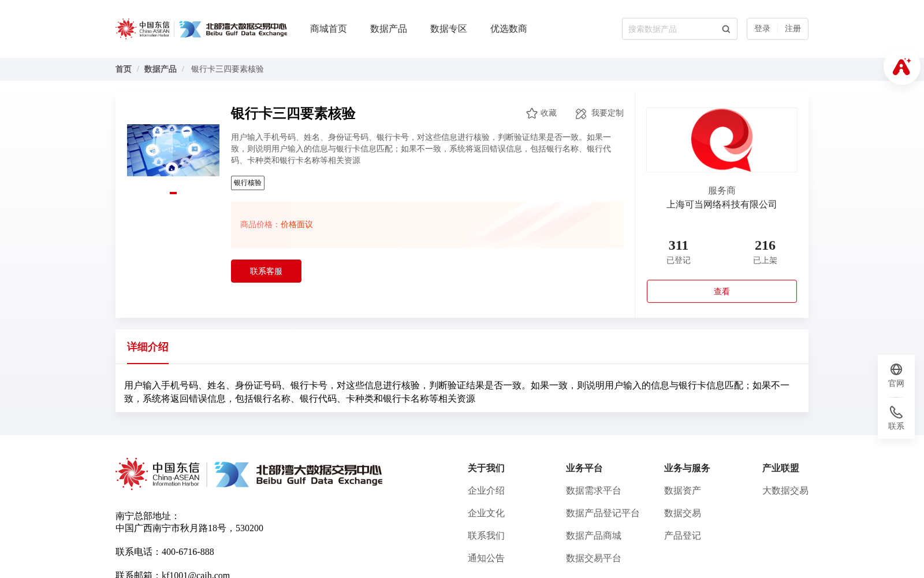Click the 我要定制 customize icon

tap(581, 113)
